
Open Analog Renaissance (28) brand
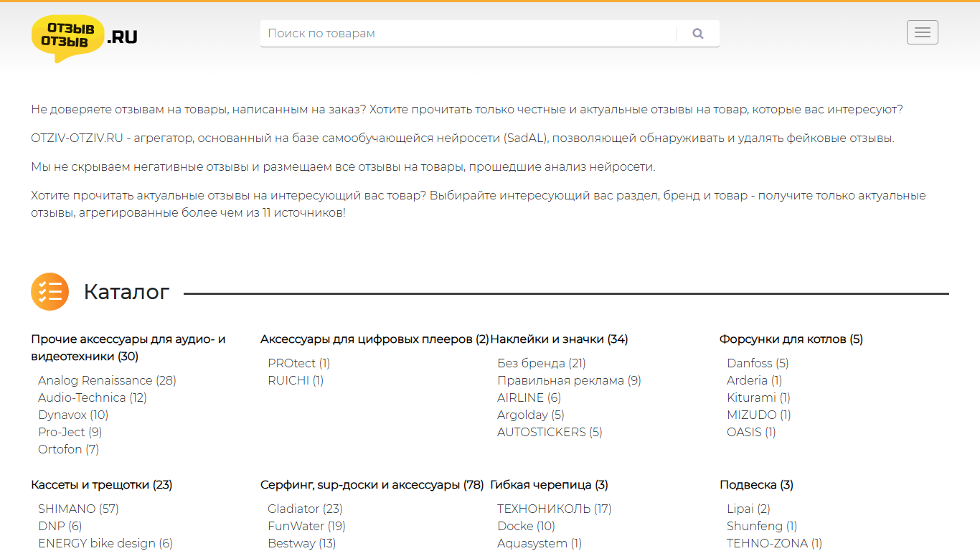click(107, 380)
